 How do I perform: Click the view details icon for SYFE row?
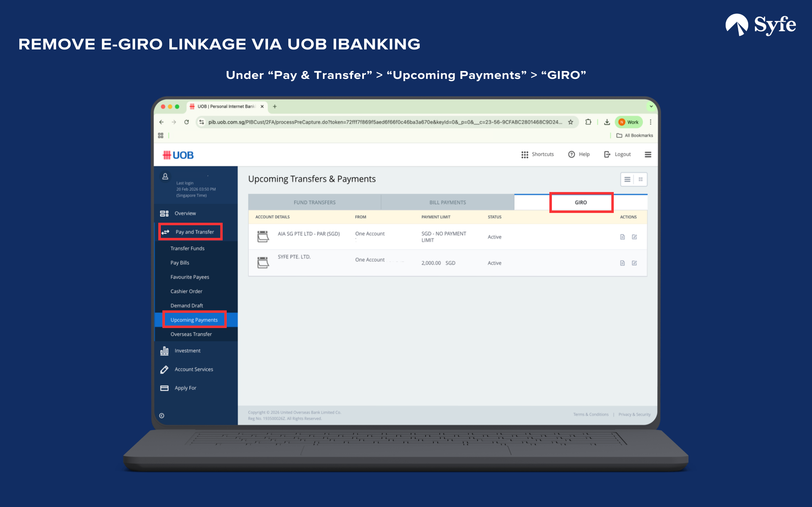pos(622,263)
